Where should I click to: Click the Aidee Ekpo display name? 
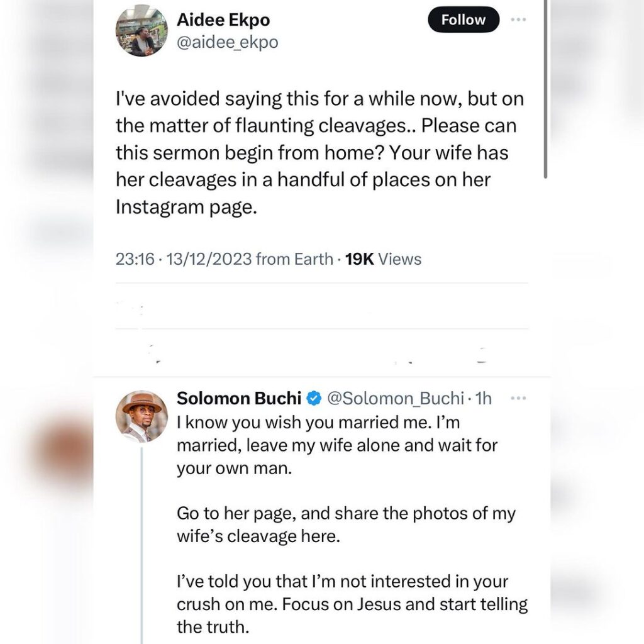pyautogui.click(x=223, y=20)
